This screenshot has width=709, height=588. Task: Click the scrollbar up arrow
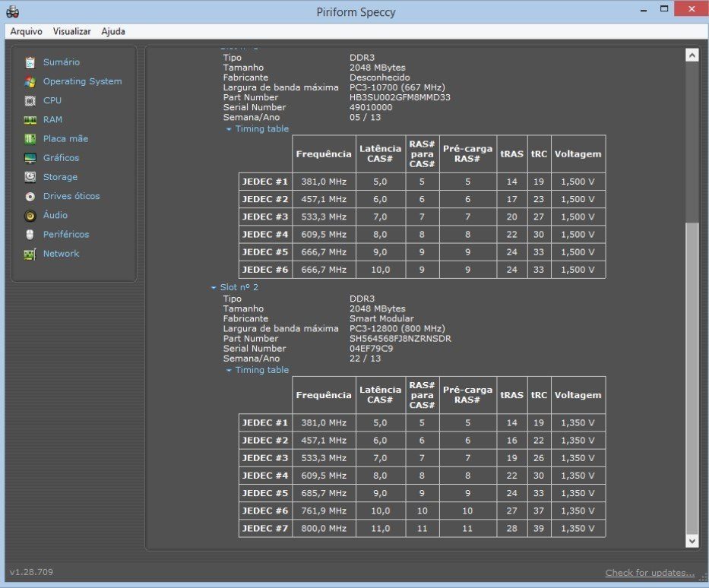coord(692,55)
